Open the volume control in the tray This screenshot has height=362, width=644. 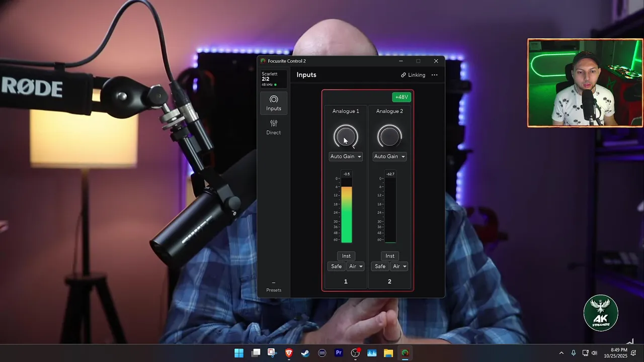click(x=594, y=353)
